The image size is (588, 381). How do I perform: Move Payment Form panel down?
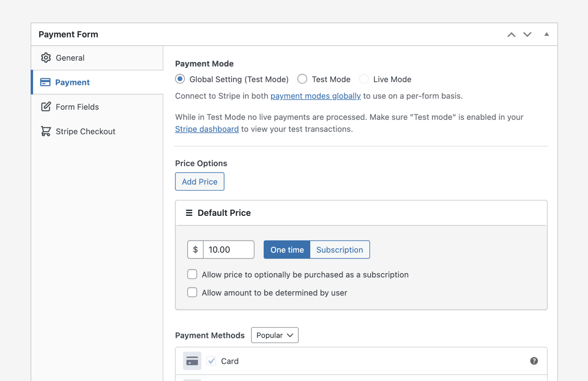(x=527, y=34)
